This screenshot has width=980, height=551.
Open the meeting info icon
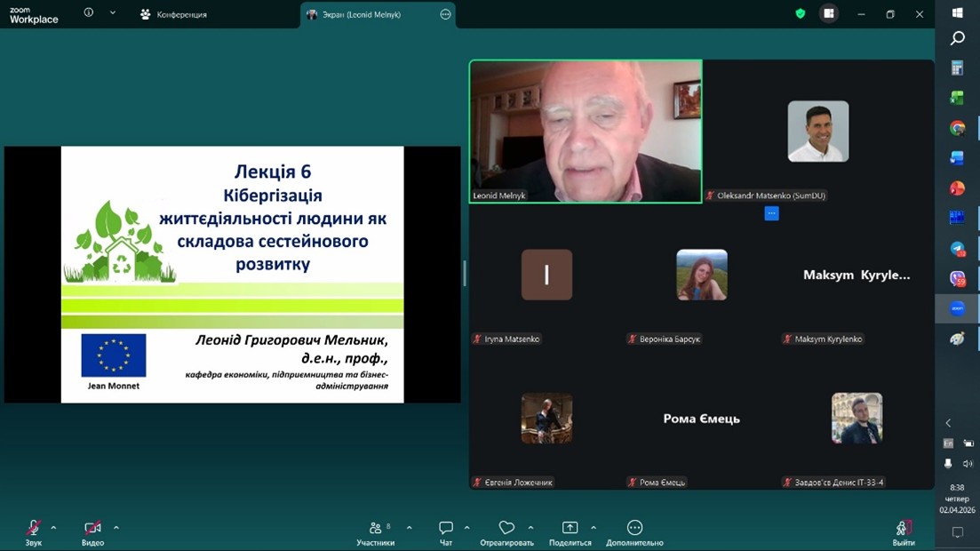(89, 13)
